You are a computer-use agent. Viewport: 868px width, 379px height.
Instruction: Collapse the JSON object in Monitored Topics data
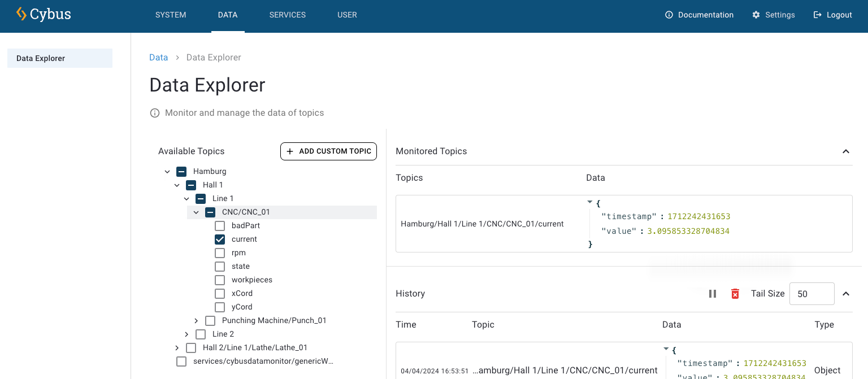[x=589, y=202]
